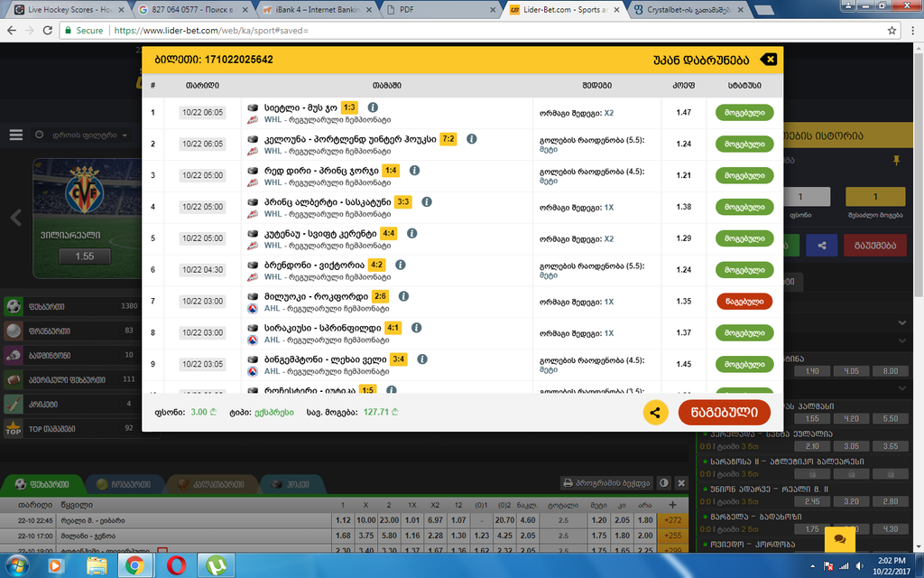Click the 1.55 odds on ვილიარეალი banner
The image size is (924, 578).
(x=84, y=256)
